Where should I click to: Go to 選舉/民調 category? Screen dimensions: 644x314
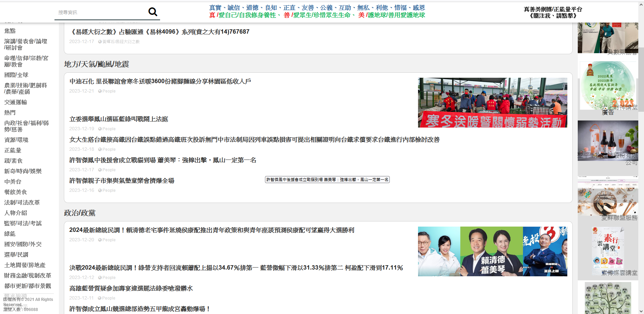pyautogui.click(x=16, y=255)
